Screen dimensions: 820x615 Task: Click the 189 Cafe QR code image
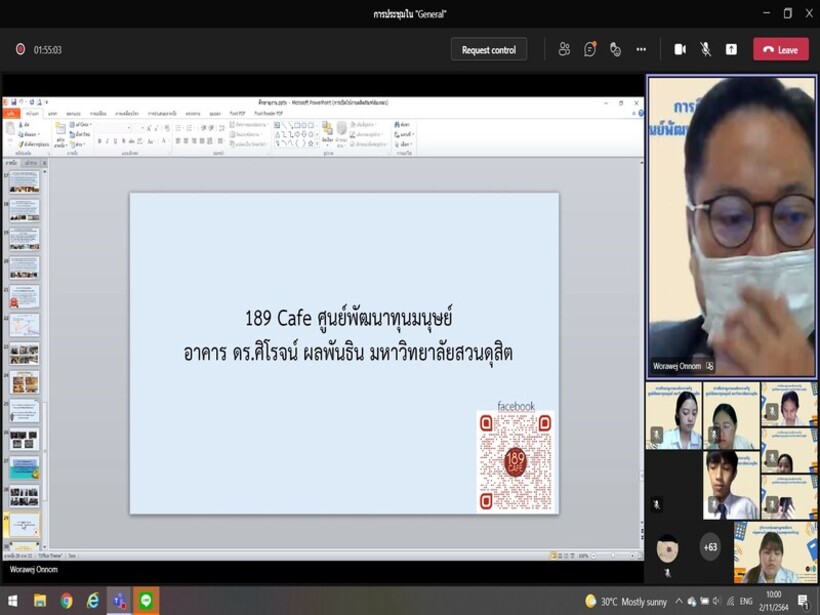515,462
